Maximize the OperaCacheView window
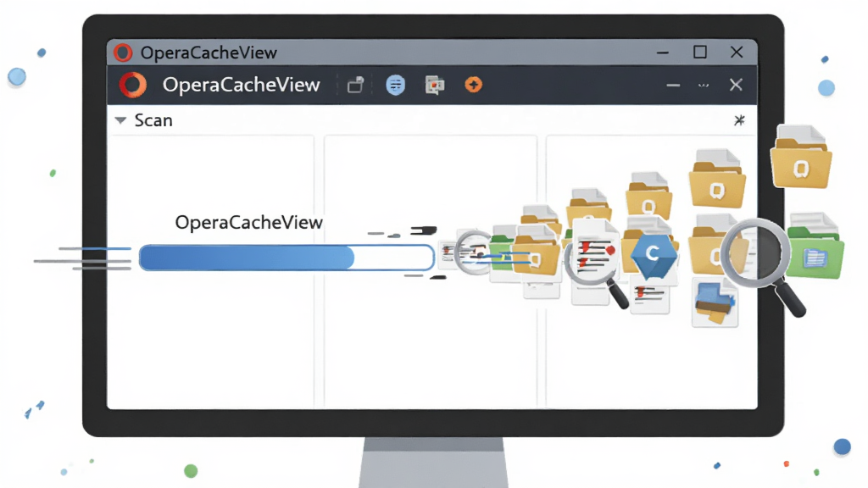Viewport: 868px width, 488px height. tap(699, 52)
